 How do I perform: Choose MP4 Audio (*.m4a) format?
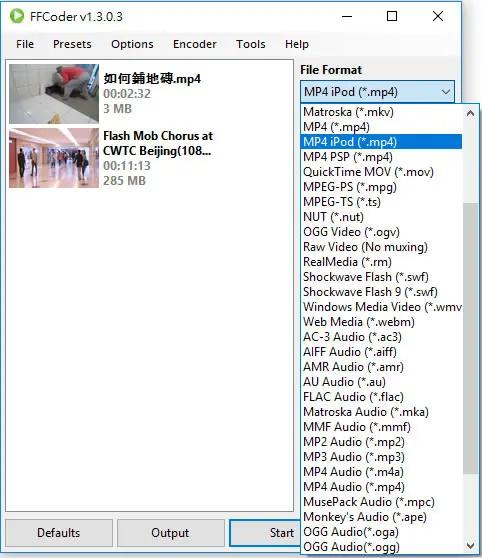382,472
